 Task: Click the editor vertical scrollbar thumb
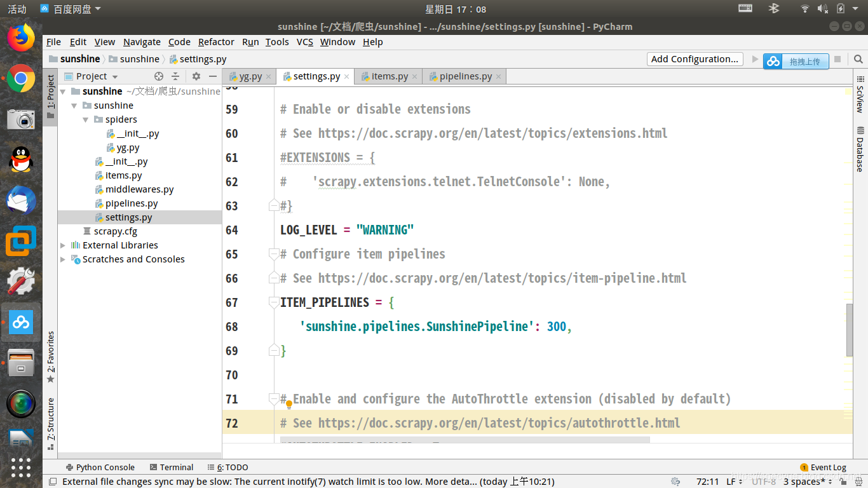pyautogui.click(x=850, y=330)
